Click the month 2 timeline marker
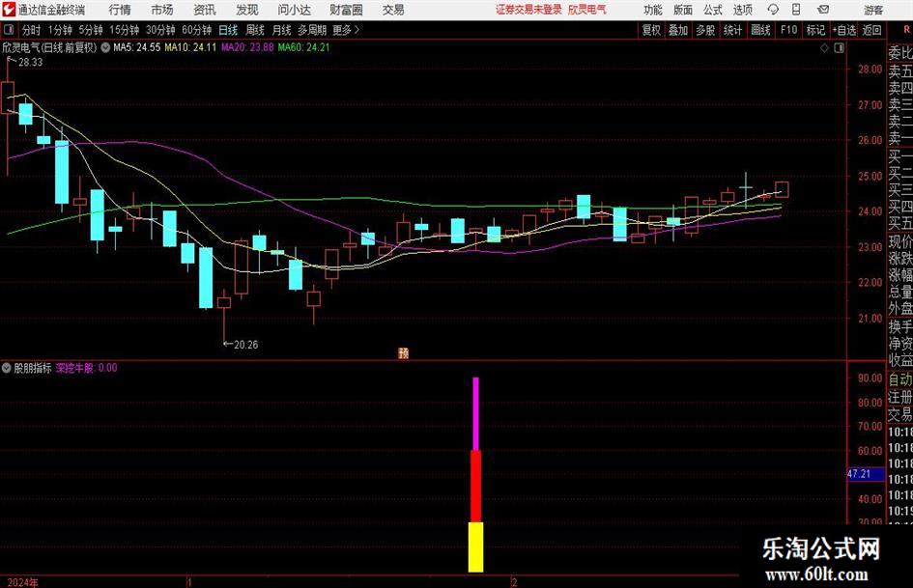Screen dimensions: 913x588 pos(514,582)
